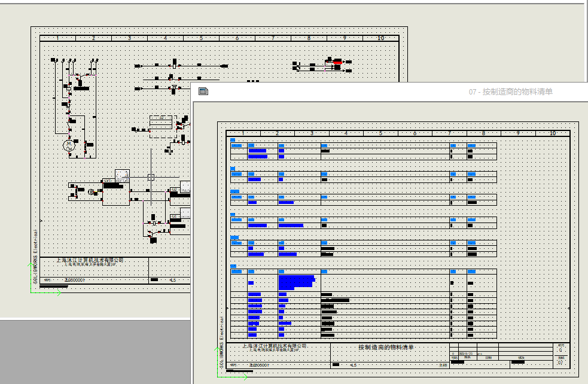Click the 按制造商的物料清单 title in the title block
This screenshot has width=588, height=384.
[388, 346]
